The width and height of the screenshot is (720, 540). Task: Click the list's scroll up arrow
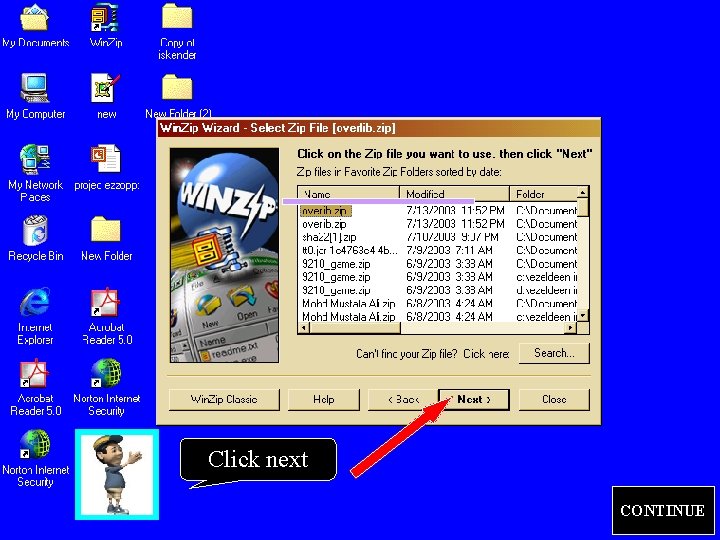583,192
